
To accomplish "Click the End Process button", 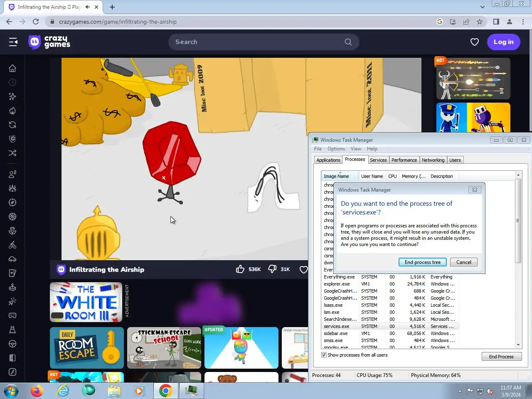I will (x=502, y=357).
